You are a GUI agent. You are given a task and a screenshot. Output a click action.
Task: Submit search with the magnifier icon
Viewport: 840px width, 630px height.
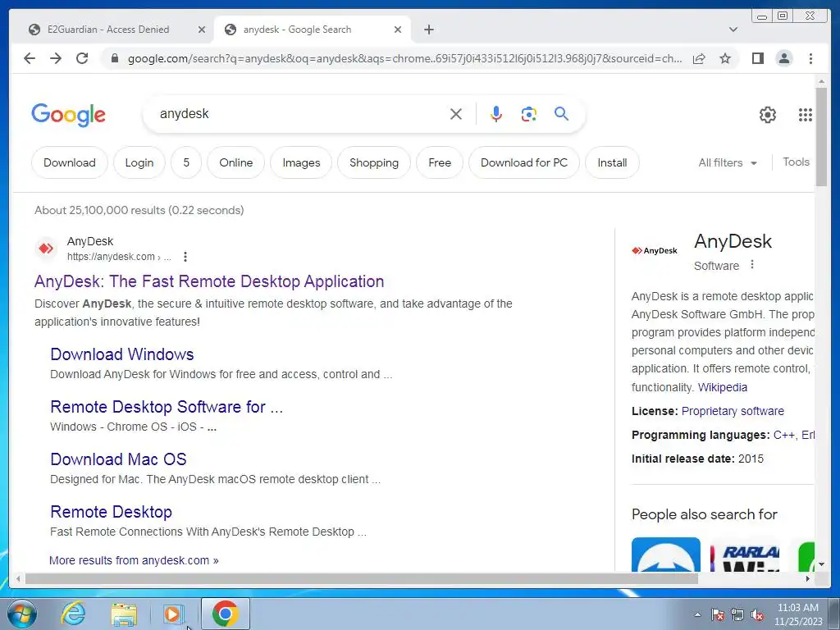tap(561, 114)
